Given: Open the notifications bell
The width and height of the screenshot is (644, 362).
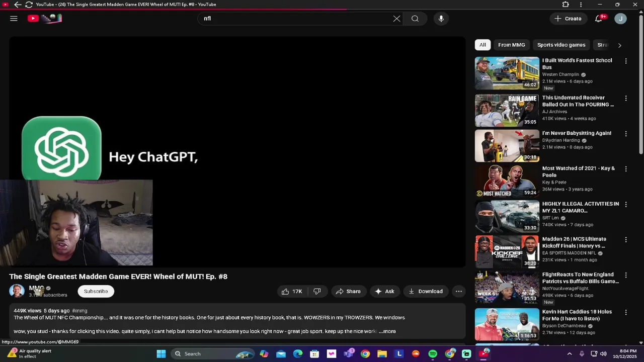Looking at the screenshot, I should pyautogui.click(x=599, y=19).
